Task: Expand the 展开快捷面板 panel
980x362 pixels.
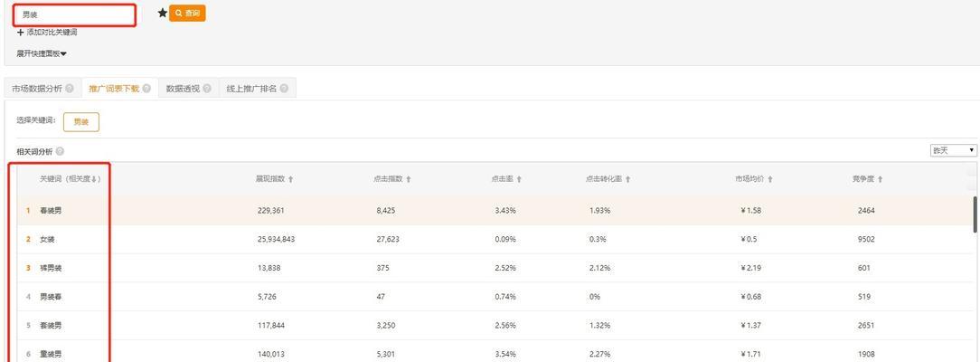Action: tap(42, 53)
